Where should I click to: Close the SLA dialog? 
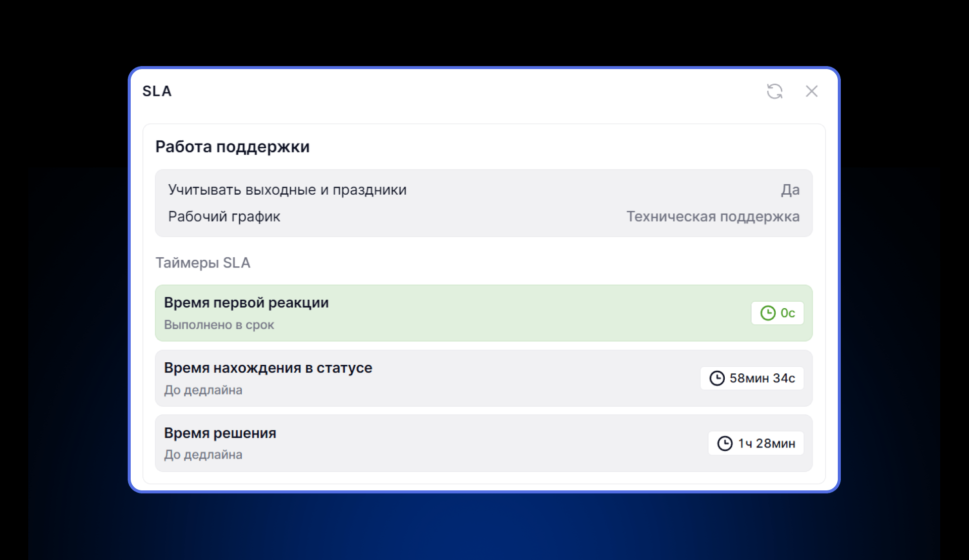(x=812, y=91)
